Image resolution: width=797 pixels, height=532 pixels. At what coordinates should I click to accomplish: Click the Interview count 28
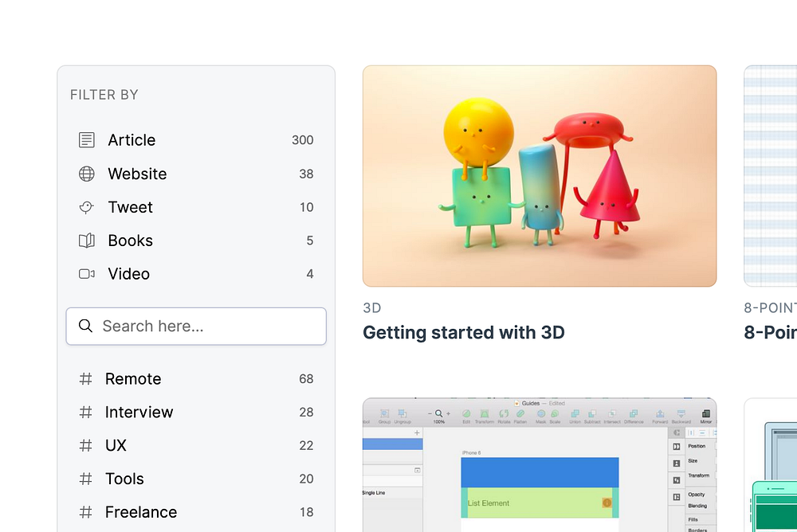[x=306, y=412]
